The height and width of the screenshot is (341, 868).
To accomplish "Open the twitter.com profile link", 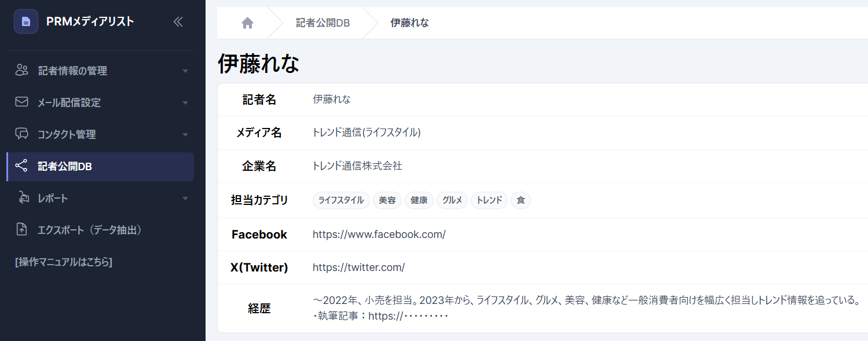I will point(358,267).
